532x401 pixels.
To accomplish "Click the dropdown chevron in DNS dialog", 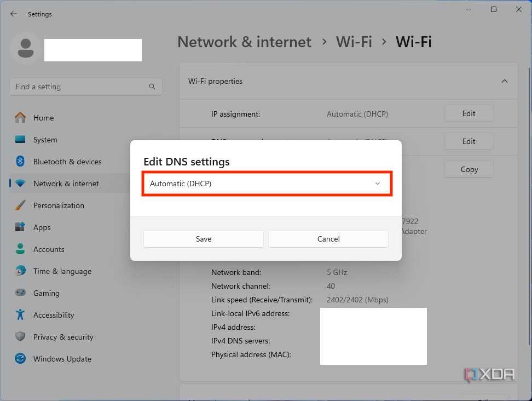I will [378, 184].
